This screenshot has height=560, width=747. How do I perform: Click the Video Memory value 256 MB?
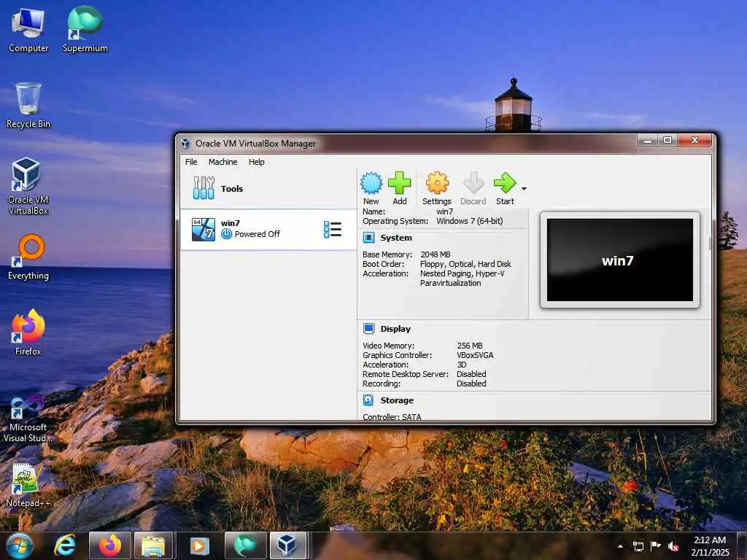click(470, 346)
